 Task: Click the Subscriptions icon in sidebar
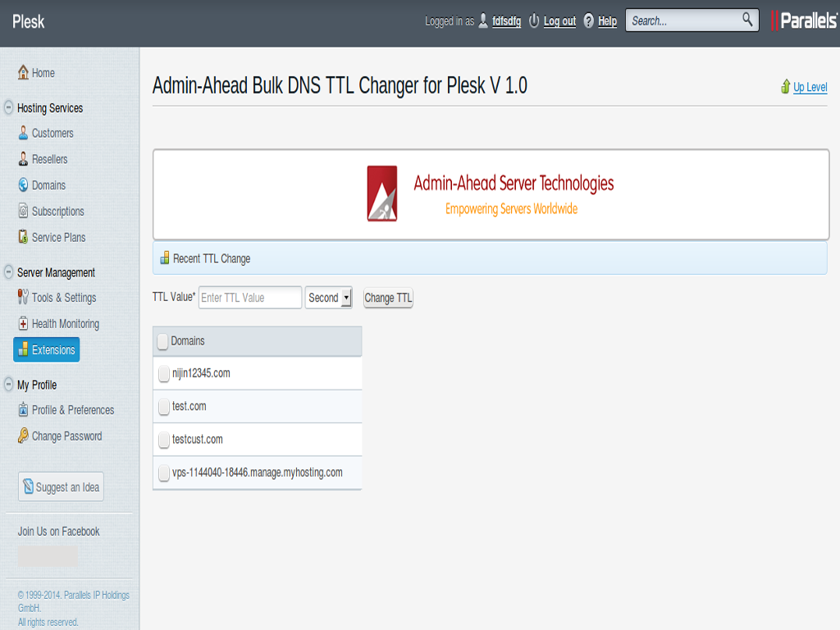pyautogui.click(x=23, y=211)
